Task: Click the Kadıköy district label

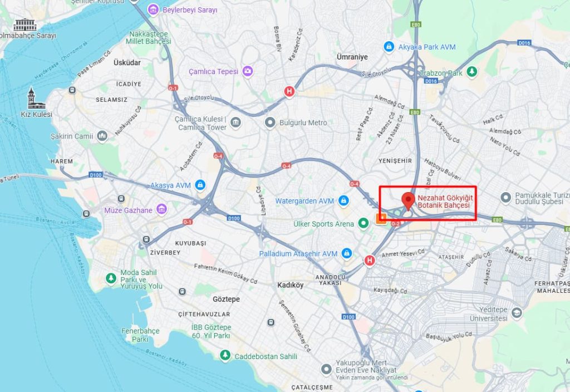Action: (290, 285)
